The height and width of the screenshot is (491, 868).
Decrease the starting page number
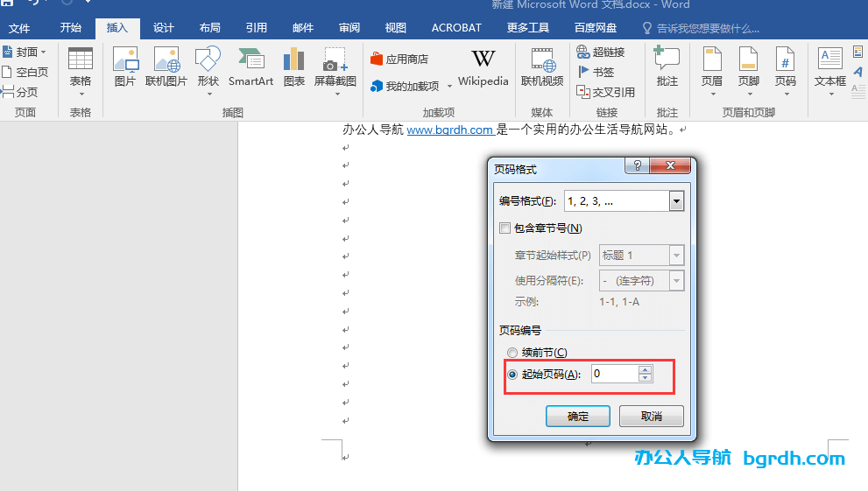[645, 377]
